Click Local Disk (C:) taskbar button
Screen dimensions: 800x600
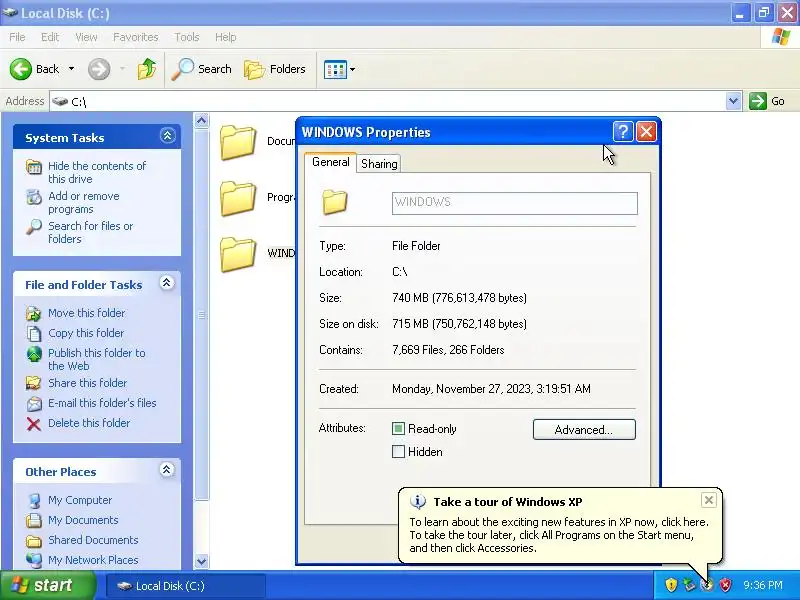186,586
